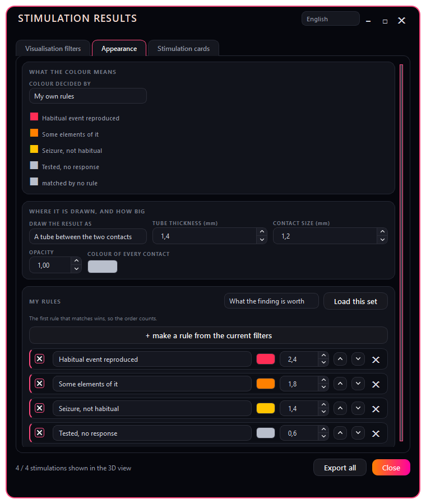Increase the 1,8 rule thickness value

point(323,380)
